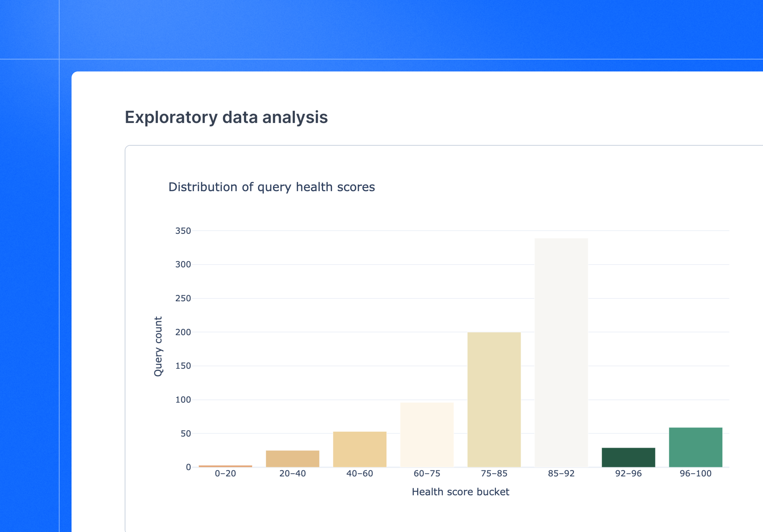Click the 60–75 x-axis tick label

pos(427,474)
